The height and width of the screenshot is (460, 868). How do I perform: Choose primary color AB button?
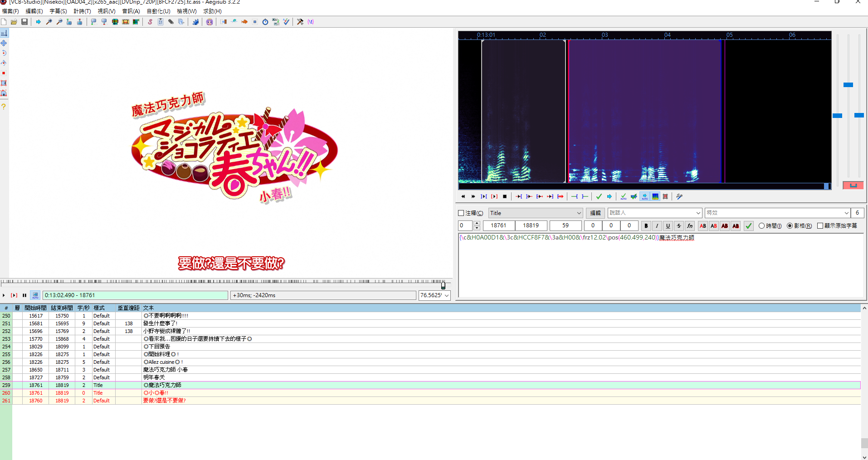point(703,226)
